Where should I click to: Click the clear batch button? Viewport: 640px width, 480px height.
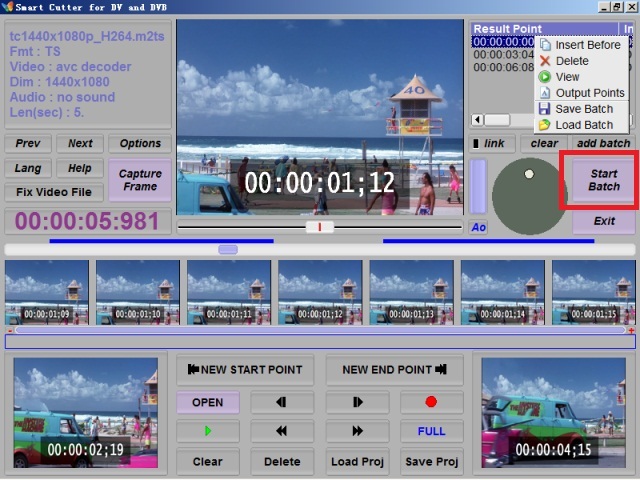pos(544,143)
